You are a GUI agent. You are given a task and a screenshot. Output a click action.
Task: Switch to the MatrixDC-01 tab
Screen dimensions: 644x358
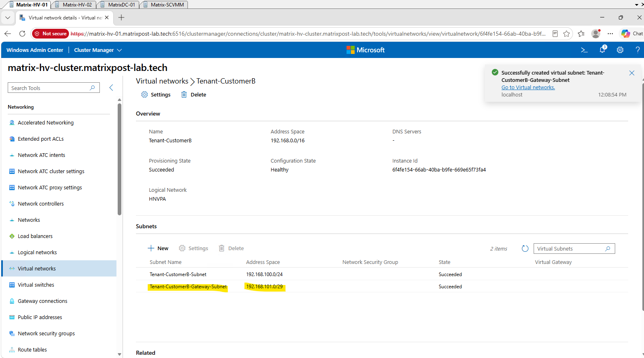pyautogui.click(x=118, y=4)
